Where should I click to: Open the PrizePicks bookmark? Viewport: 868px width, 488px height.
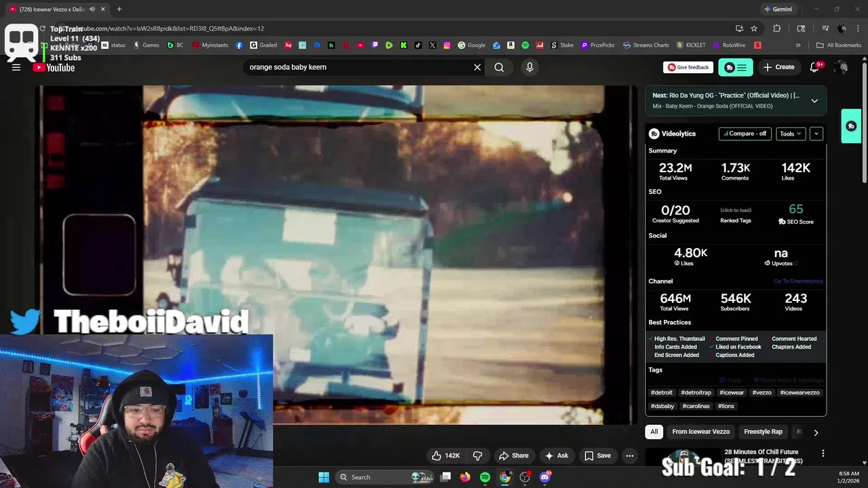coord(597,45)
